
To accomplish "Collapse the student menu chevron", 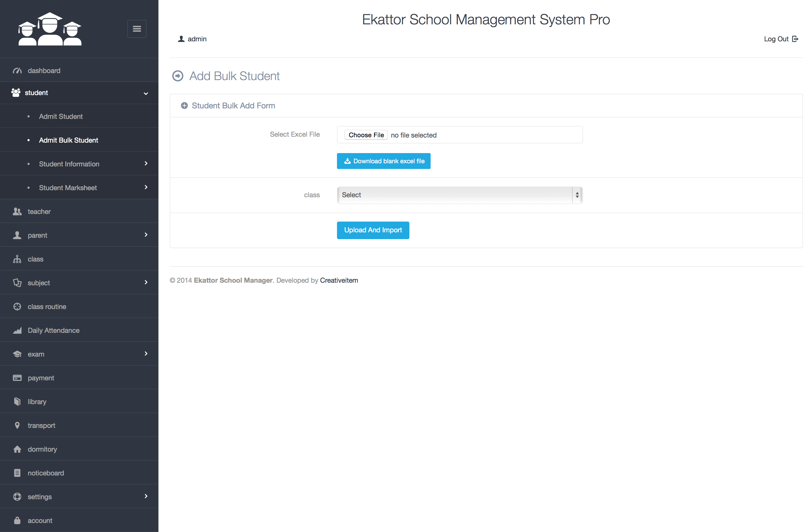I will (x=146, y=93).
